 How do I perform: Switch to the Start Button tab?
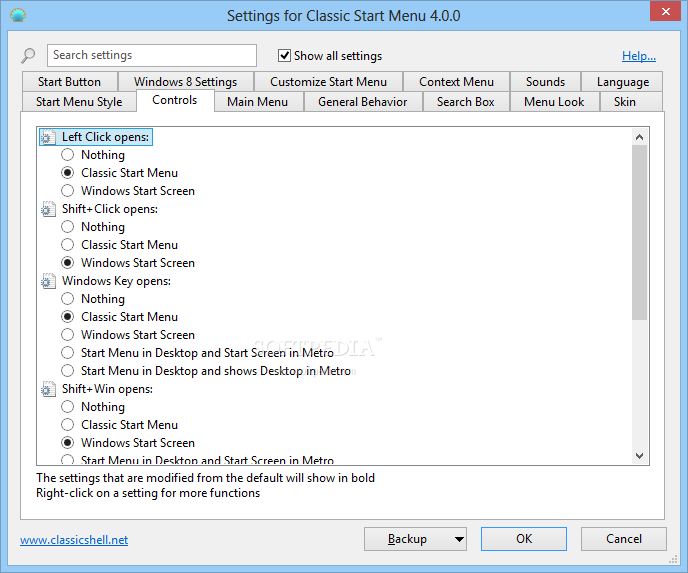coord(69,82)
